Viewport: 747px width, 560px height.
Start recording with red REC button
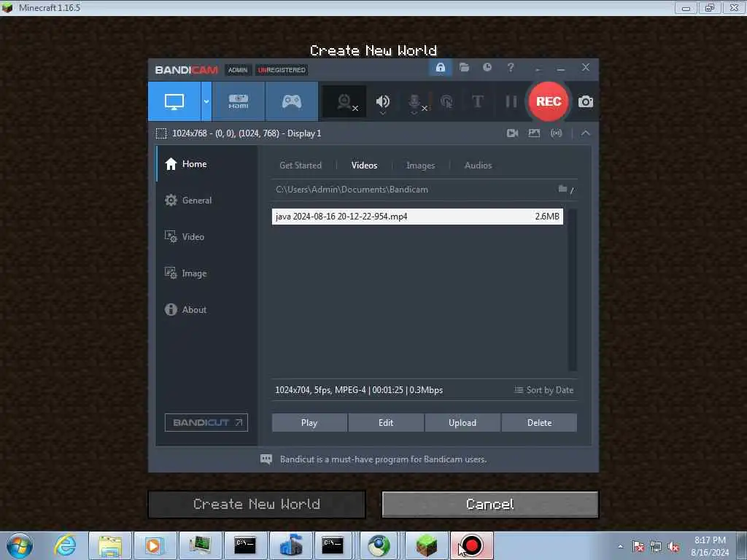[x=549, y=101]
